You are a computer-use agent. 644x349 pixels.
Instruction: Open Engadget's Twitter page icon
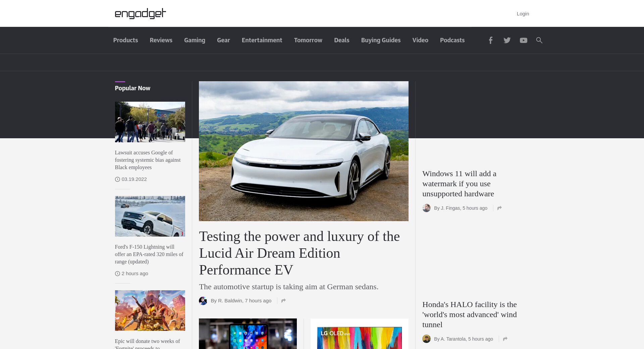pos(507,40)
